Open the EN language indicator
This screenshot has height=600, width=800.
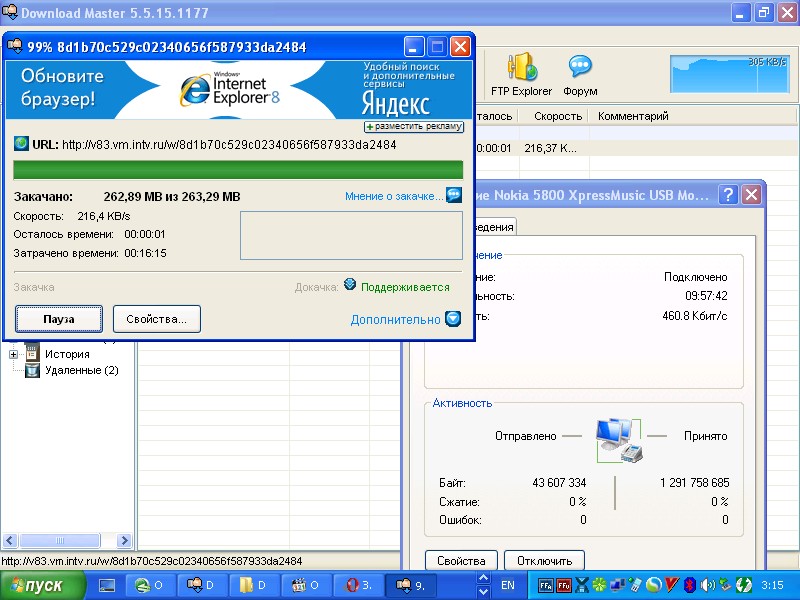pos(508,585)
